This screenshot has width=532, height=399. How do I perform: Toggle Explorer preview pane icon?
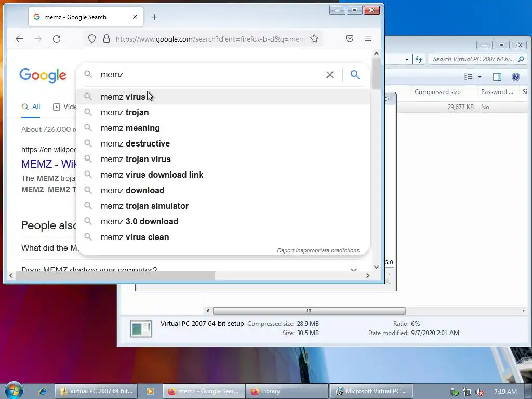497,77
